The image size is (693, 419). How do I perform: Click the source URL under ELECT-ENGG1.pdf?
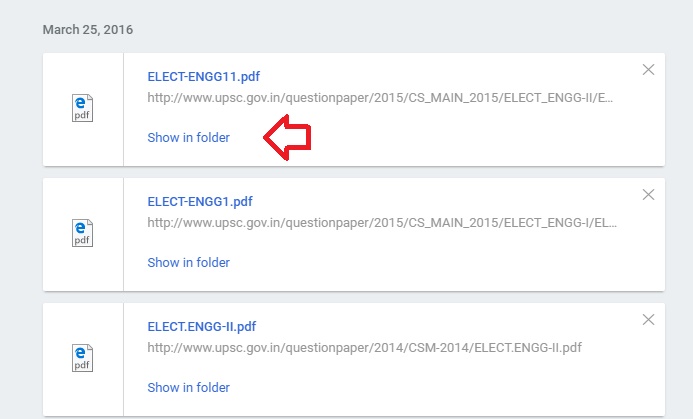tap(380, 224)
